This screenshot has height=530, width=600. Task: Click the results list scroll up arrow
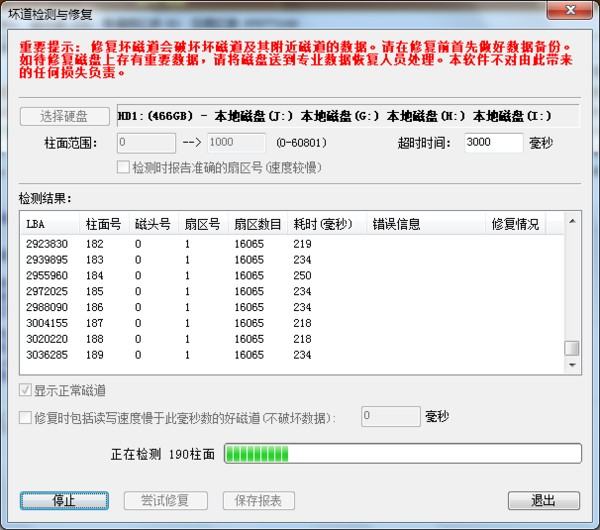pyautogui.click(x=572, y=221)
